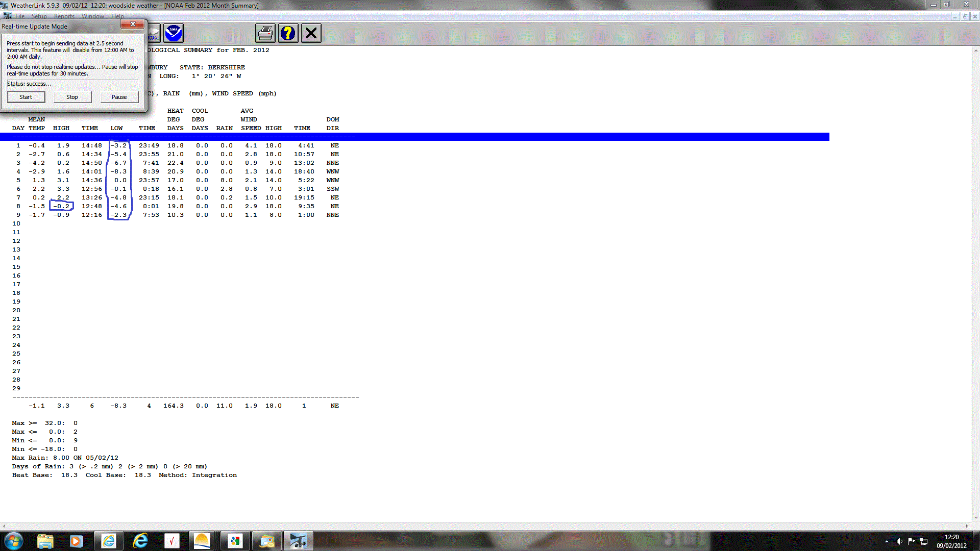Close the report with the black X toolbar icon
The height and width of the screenshot is (551, 980).
pyautogui.click(x=311, y=34)
